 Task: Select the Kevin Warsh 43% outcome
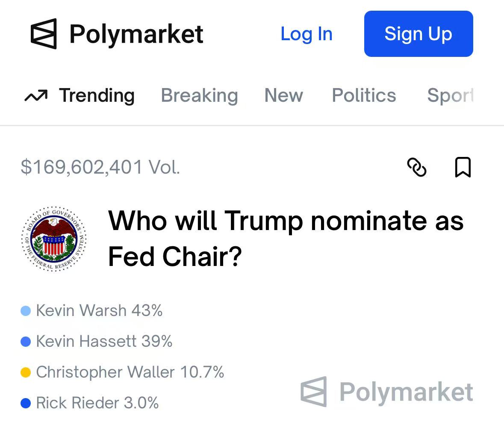pos(99,310)
